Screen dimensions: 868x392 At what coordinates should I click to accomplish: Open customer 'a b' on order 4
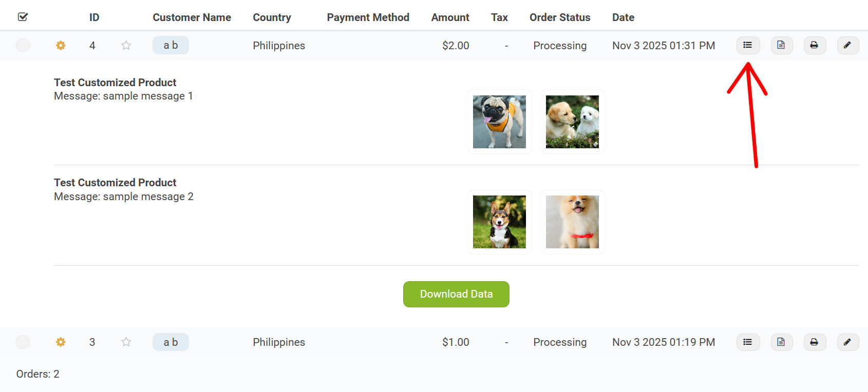point(171,45)
